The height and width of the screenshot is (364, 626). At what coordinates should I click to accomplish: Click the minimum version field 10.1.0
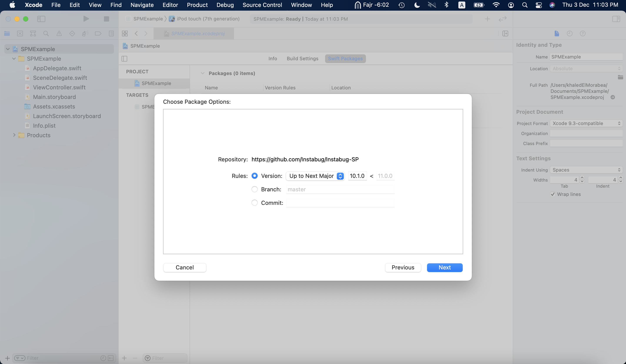(x=357, y=176)
